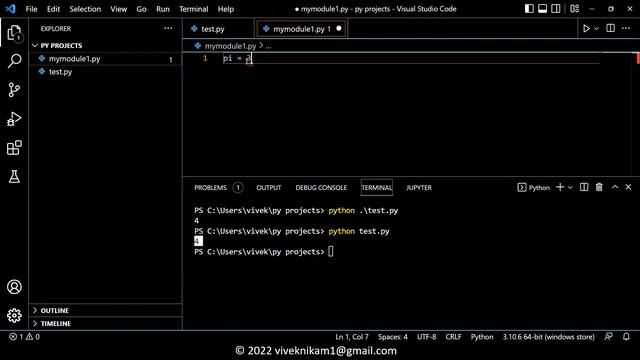This screenshot has height=360, width=640.
Task: Open the Run and Debug view
Action: pyautogui.click(x=14, y=119)
